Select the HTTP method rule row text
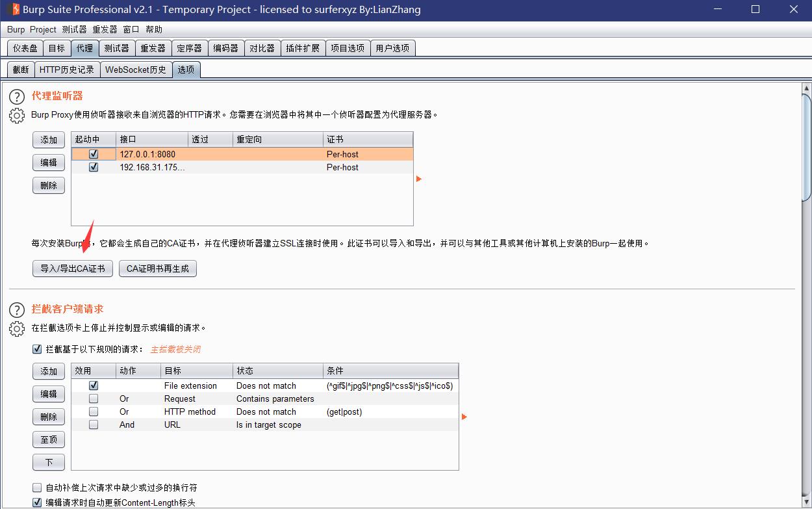812x509 pixels. pos(190,411)
